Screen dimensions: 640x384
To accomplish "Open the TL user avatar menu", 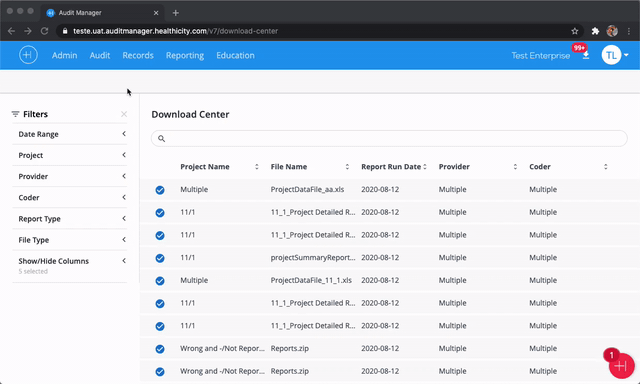I will point(611,55).
